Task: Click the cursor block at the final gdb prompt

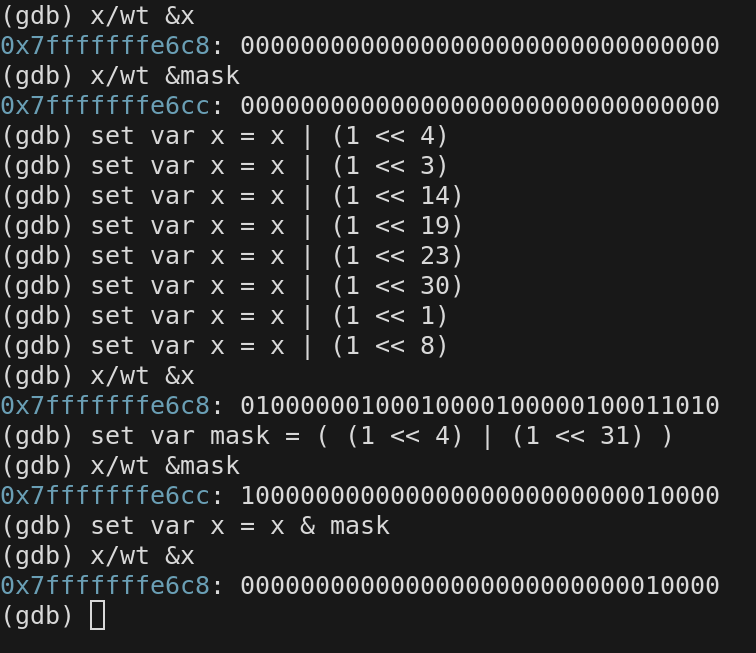Action: (97, 615)
